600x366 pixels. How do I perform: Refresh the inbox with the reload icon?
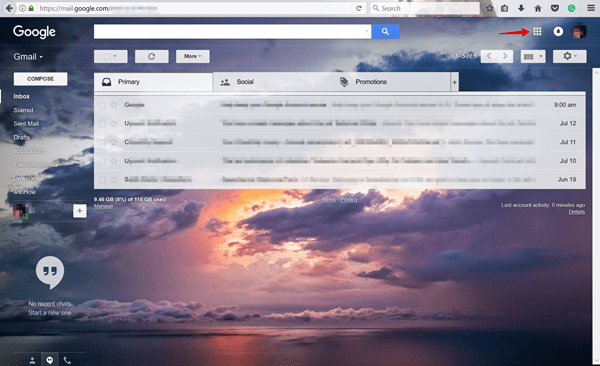click(152, 56)
